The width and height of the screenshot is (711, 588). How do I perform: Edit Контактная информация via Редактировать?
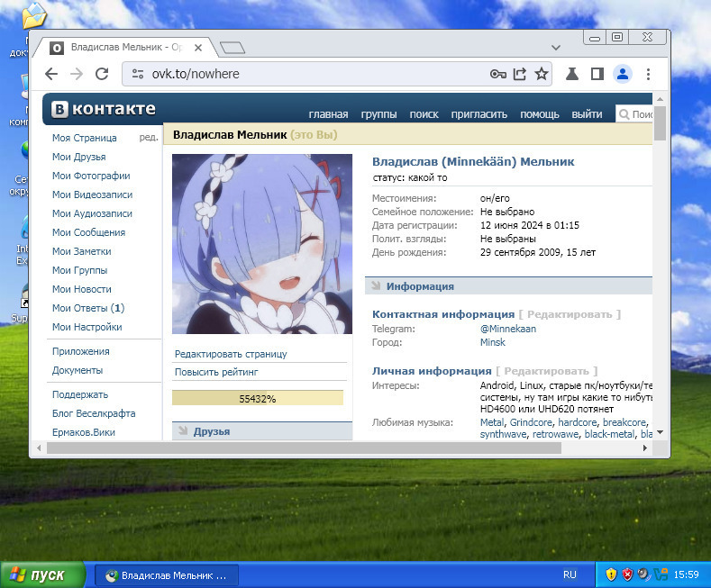pos(570,314)
